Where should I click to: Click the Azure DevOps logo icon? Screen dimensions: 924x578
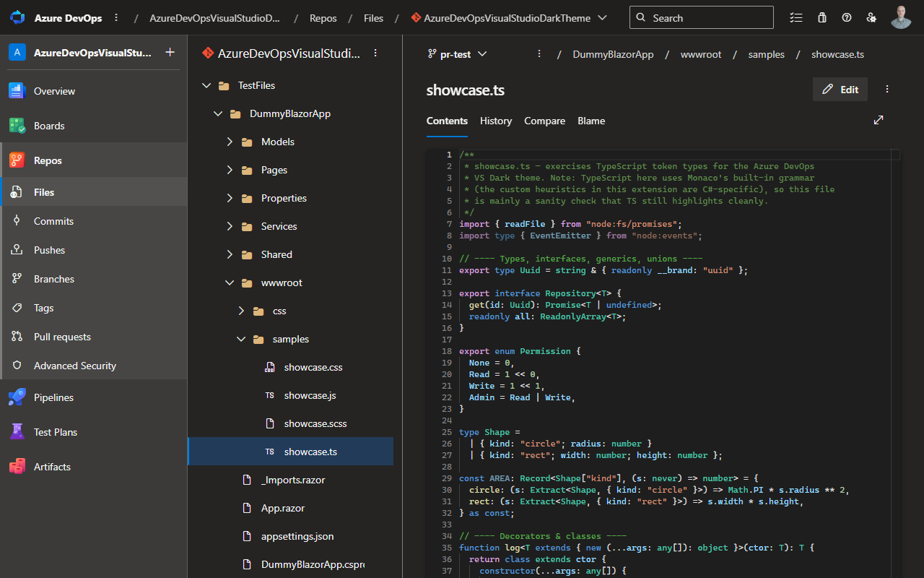coord(17,17)
